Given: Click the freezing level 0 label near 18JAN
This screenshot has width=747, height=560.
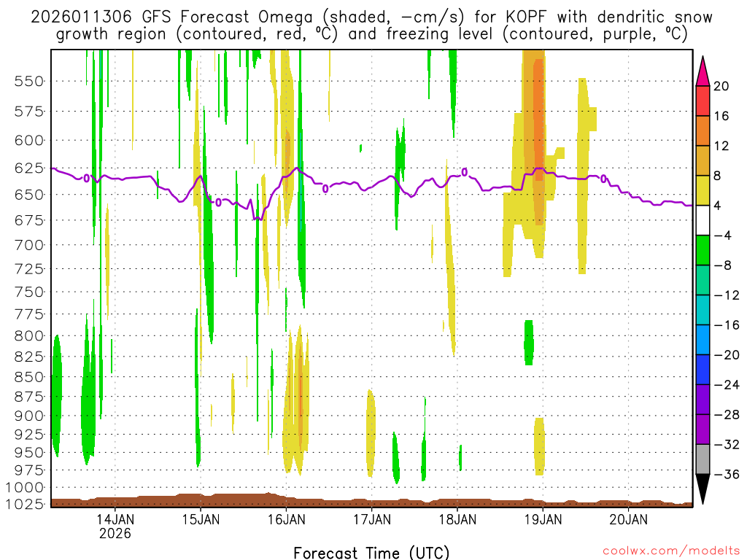Looking at the screenshot, I should (x=465, y=172).
